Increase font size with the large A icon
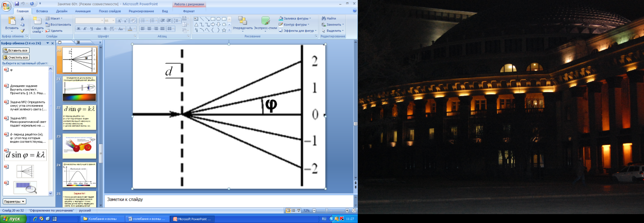This screenshot has width=644, height=223. [x=120, y=21]
